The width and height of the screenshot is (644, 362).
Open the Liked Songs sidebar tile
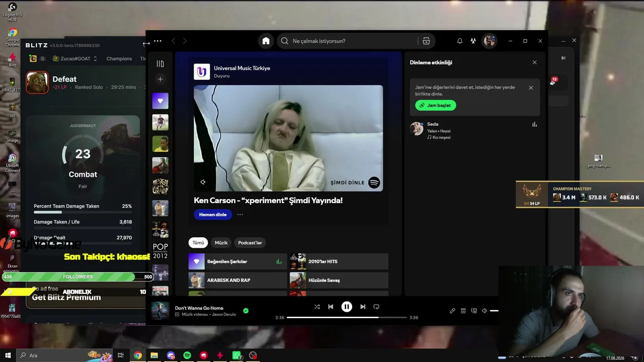tap(160, 101)
